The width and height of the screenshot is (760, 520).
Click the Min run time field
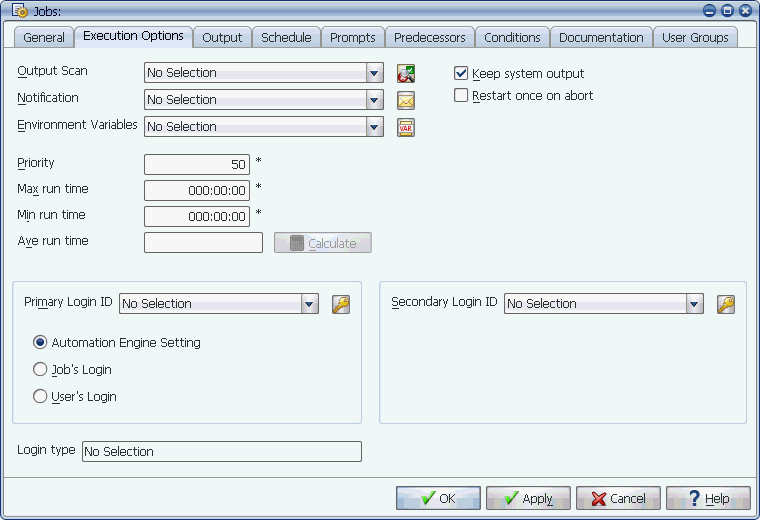pyautogui.click(x=197, y=217)
